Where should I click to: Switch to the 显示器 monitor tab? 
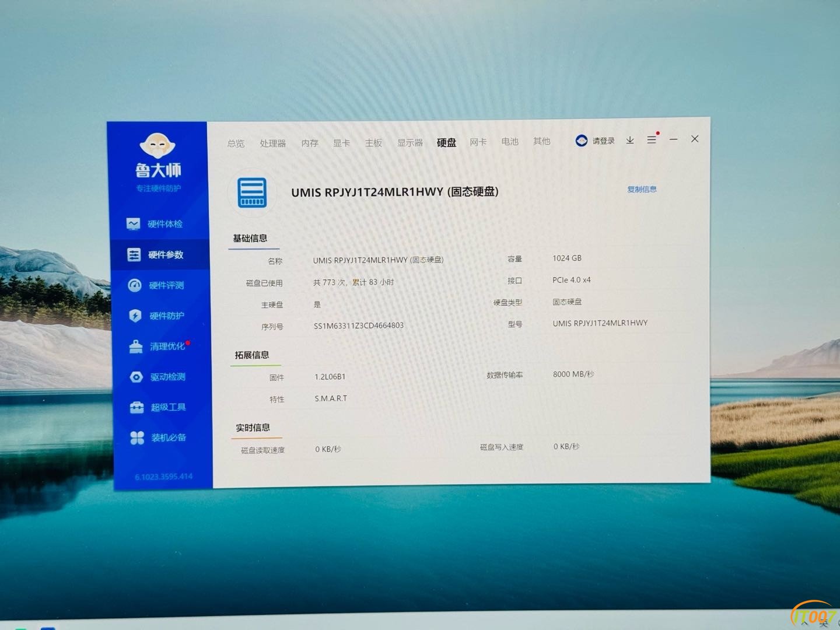coord(410,142)
